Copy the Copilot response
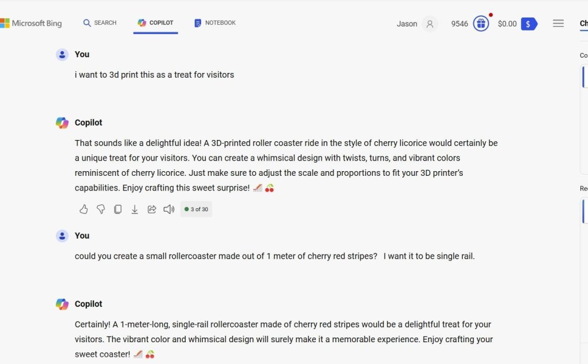Image resolution: width=588 pixels, height=364 pixels. pyautogui.click(x=118, y=209)
